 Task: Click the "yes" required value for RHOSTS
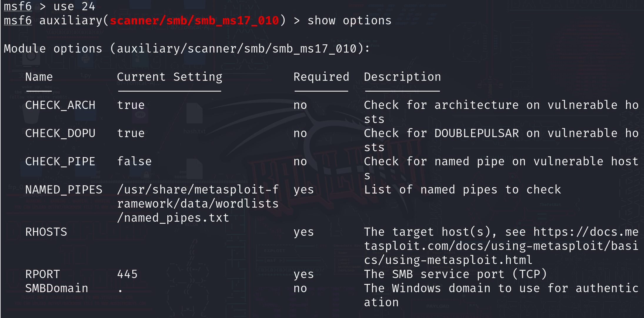pyautogui.click(x=303, y=232)
